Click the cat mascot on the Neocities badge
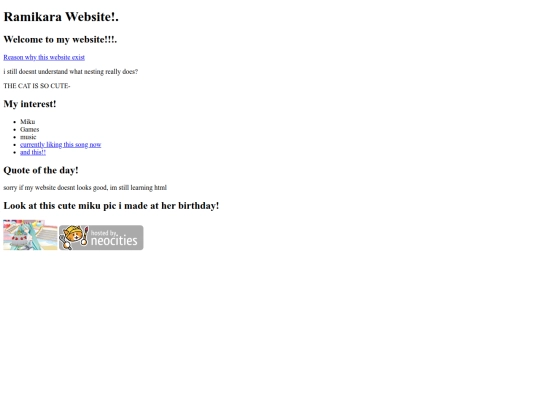 (x=75, y=237)
